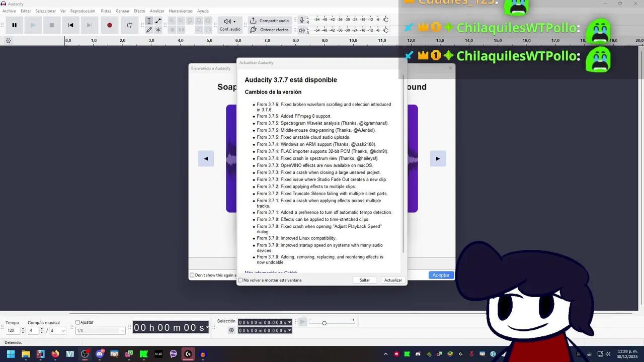Open the Reproducción menu
The width and height of the screenshot is (644, 362).
[83, 11]
